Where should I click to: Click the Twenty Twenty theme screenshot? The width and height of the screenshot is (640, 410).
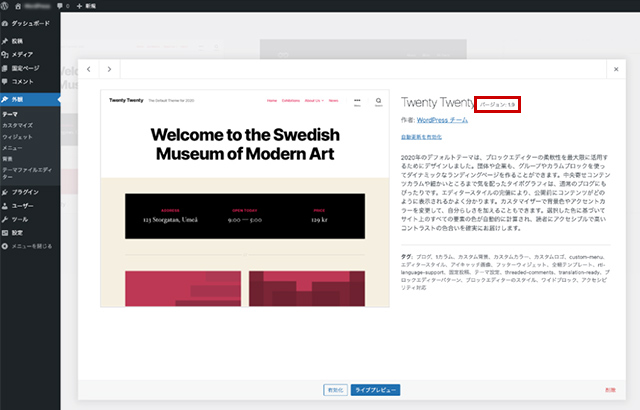[x=245, y=198]
